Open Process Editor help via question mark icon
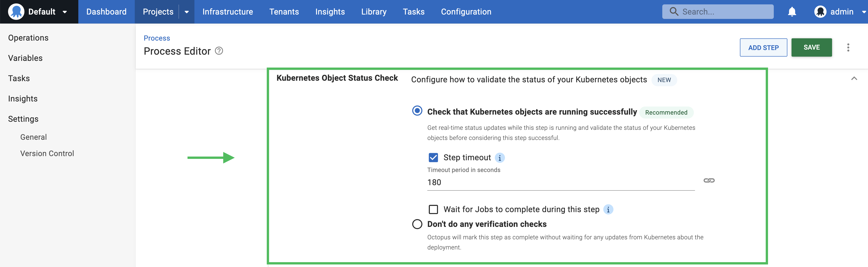The height and width of the screenshot is (267, 868). pyautogui.click(x=219, y=51)
